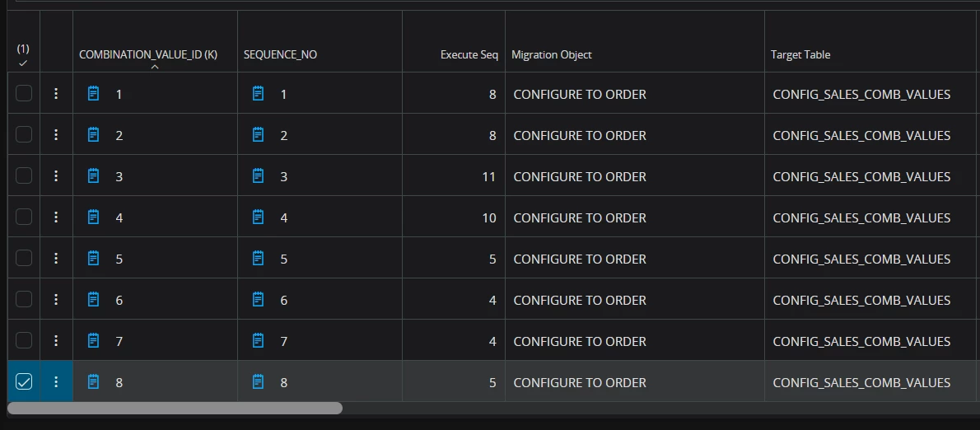Open the note icon for COMBINATION_VALUE_ID 5

[x=94, y=259]
